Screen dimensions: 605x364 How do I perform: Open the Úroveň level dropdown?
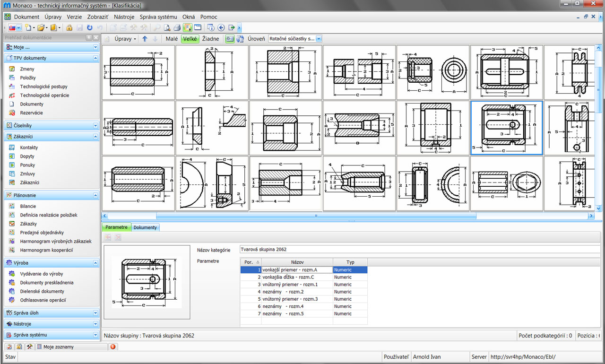(319, 39)
